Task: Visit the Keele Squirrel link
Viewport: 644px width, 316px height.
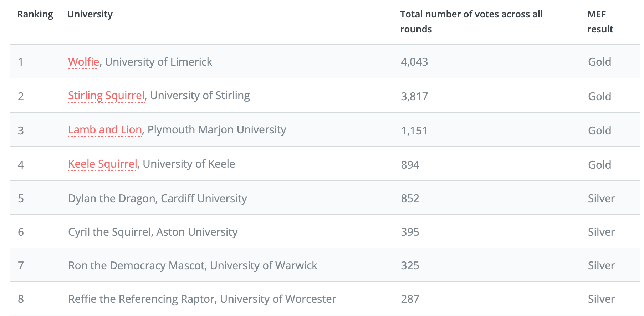Action: pos(103,164)
